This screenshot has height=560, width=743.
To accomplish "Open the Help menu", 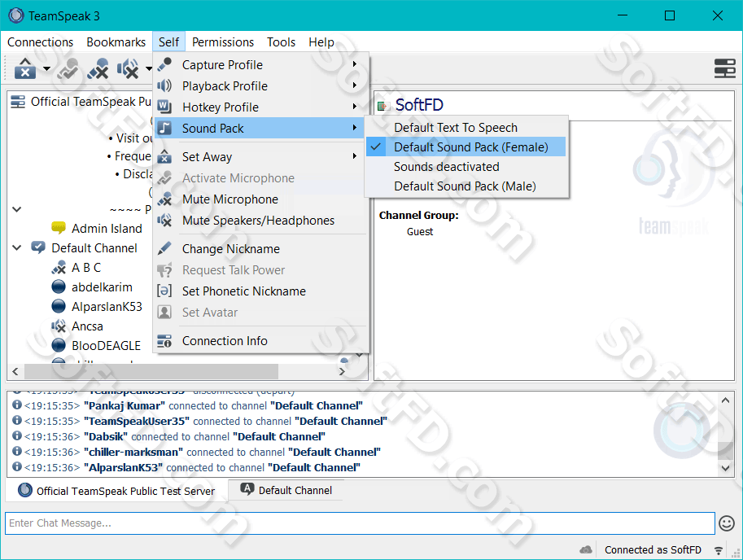I will (x=321, y=42).
